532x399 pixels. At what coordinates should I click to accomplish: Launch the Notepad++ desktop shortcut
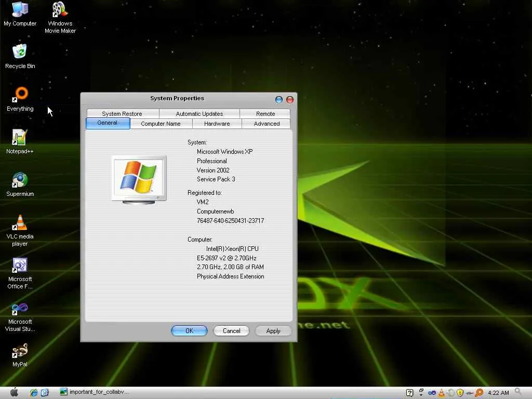(x=20, y=142)
